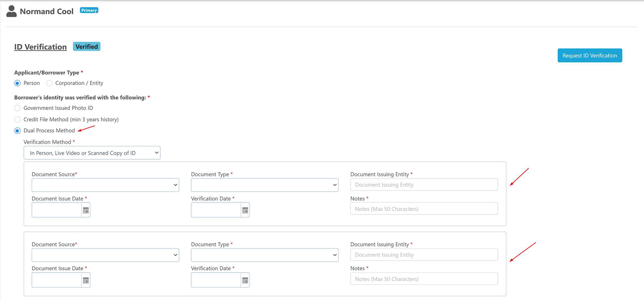Screen dimensions: 644x301
Task: Focus the first Notes text field
Action: (424, 209)
